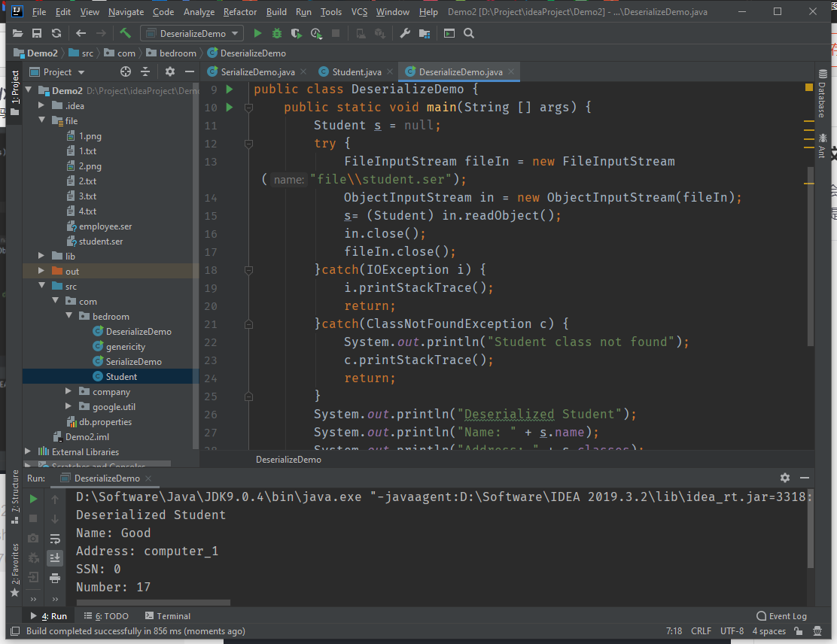The image size is (837, 644).
Task: Click the bedroom breadcrumb in navigation bar
Action: tap(172, 53)
